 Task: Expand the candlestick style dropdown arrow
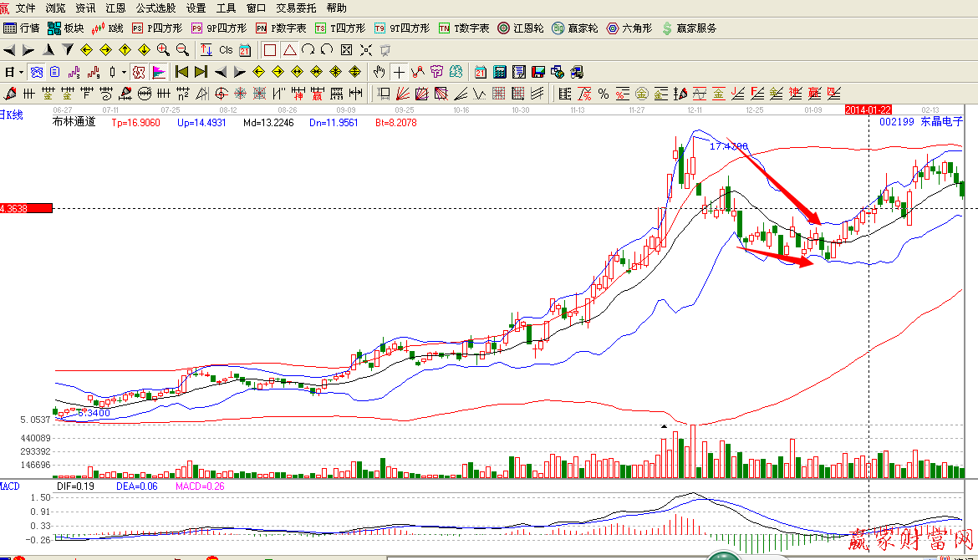pyautogui.click(x=123, y=71)
